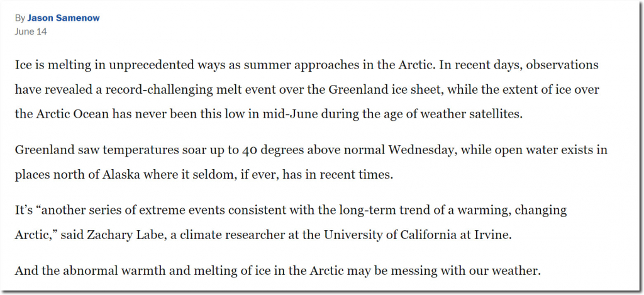
Task: Click the paragraph starting 'Ice is melting'
Action: point(307,89)
